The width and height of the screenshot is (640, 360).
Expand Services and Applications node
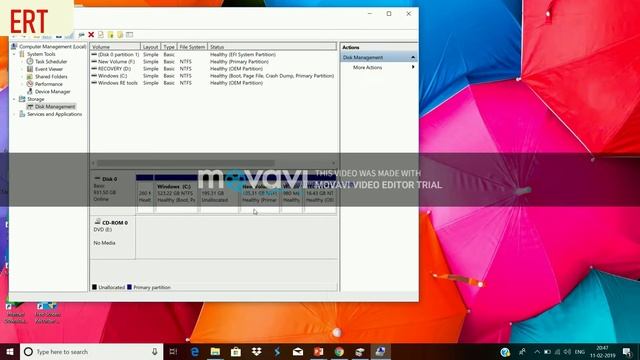(x=15, y=114)
